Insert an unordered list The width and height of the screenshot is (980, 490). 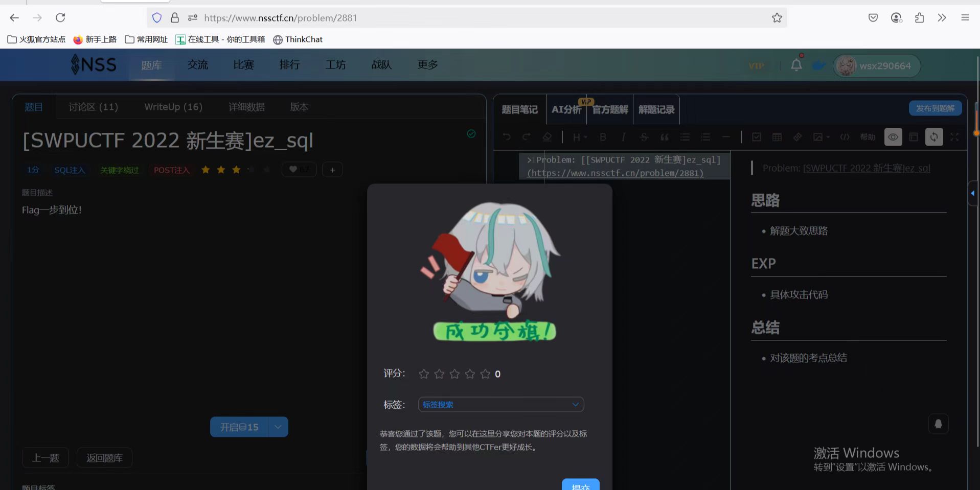685,137
